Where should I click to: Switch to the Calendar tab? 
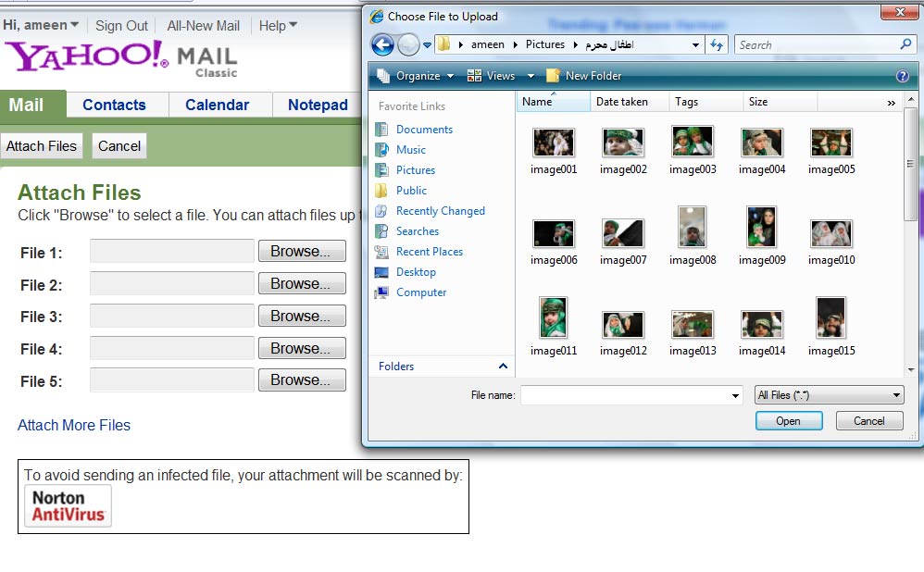[217, 105]
